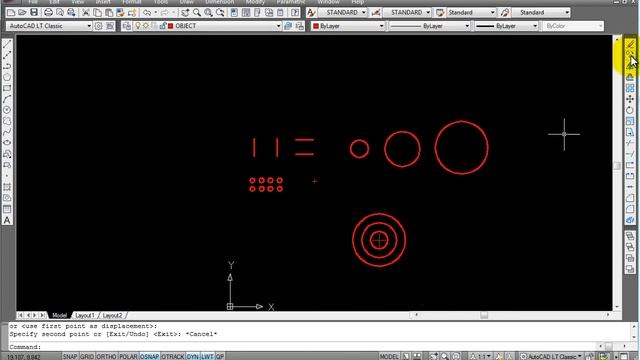Toggle SNAP mode in the status bar
640x360 pixels.
(x=70, y=356)
